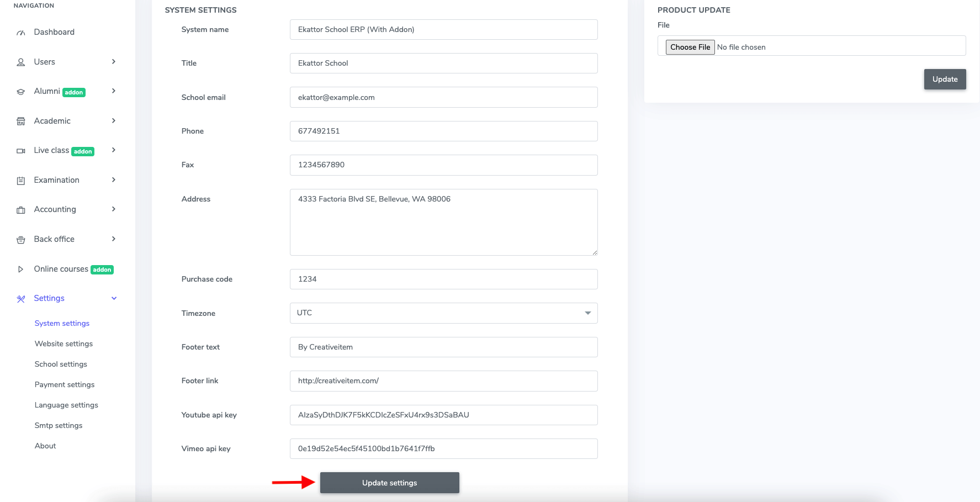
Task: Click the Examination clipboard icon
Action: point(20,180)
